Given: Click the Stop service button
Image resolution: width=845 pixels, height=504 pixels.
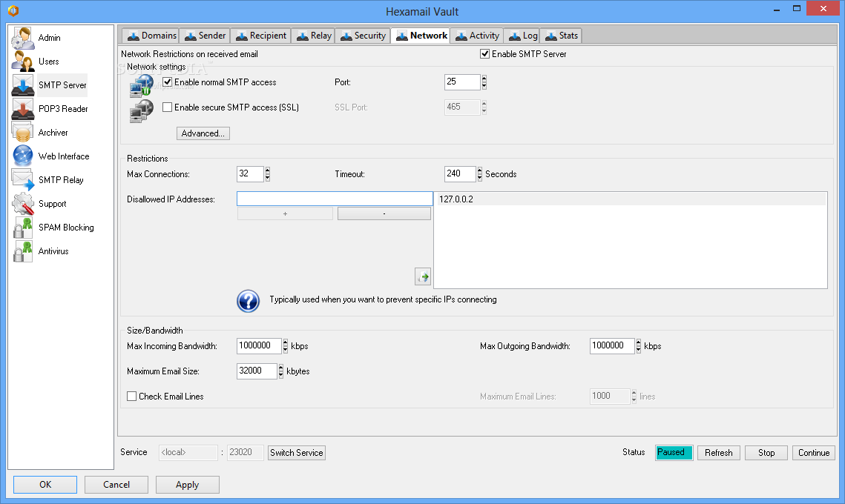Looking at the screenshot, I should [766, 453].
